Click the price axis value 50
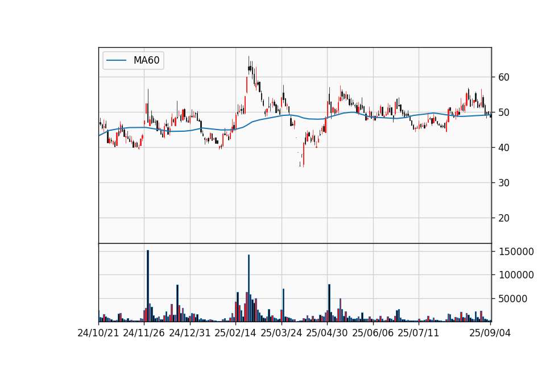The image size is (546, 392). [504, 112]
